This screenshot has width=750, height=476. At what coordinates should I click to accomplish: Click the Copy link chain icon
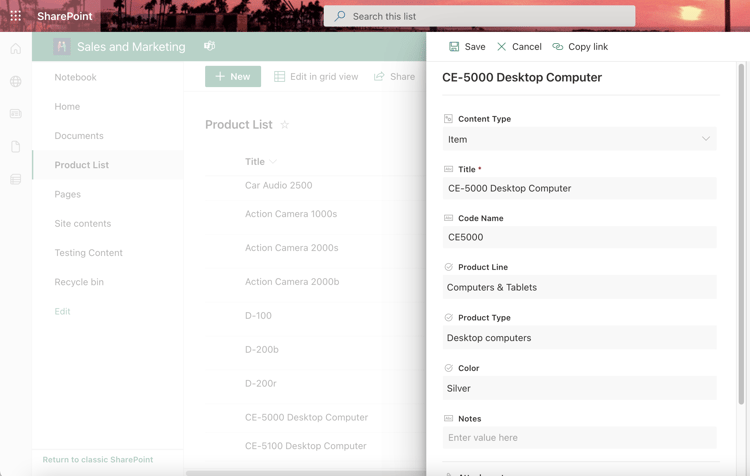click(x=558, y=46)
